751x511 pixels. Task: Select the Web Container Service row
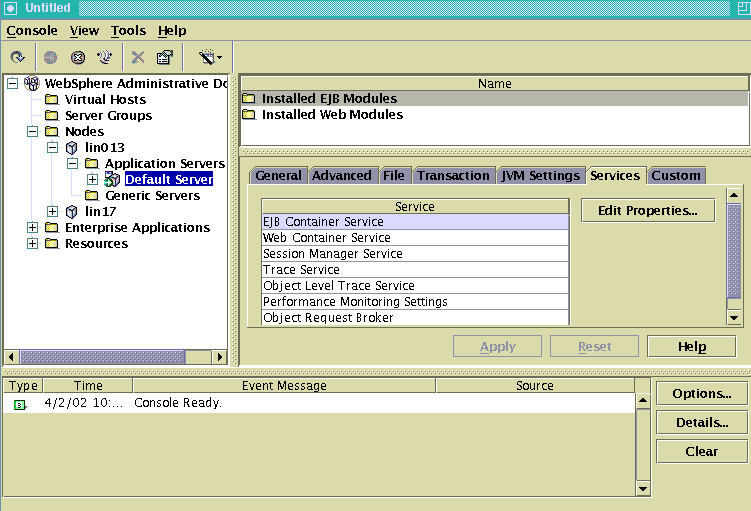pos(415,238)
